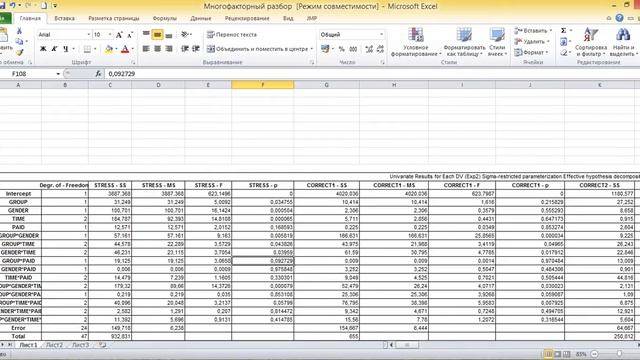Image resolution: width=640 pixels, height=360 pixels.
Task: Select column F header
Action: [x=262, y=85]
